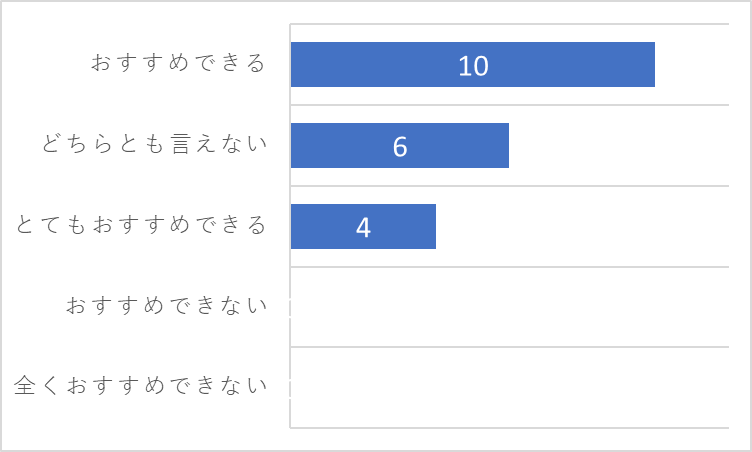The height and width of the screenshot is (452, 752).
Task: Click the gridline below the とてもおすすめできる bar
Action: click(509, 267)
